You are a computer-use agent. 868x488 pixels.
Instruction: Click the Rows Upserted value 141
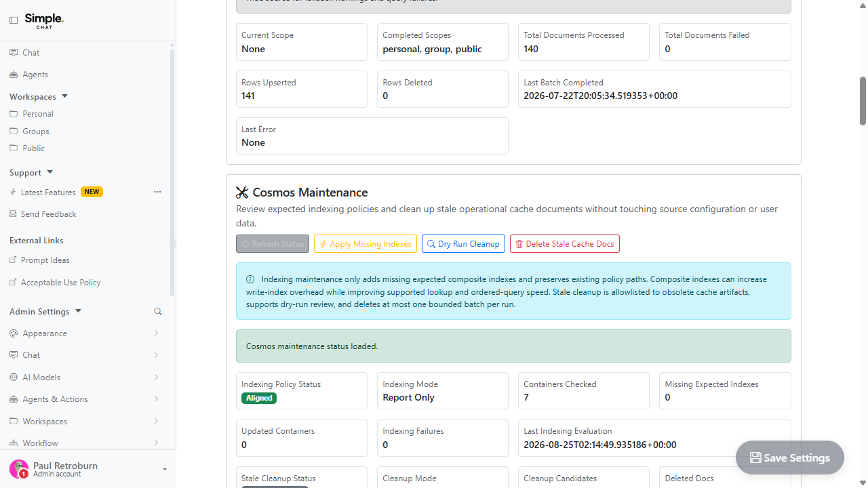coord(248,96)
